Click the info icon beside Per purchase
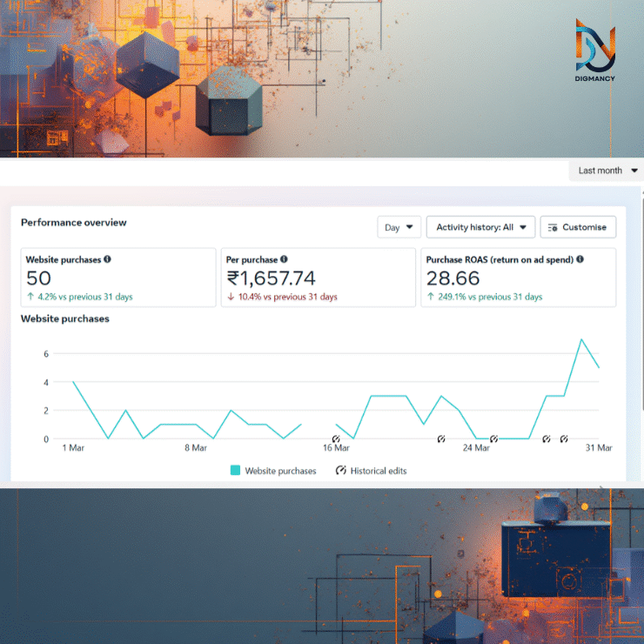644x644 pixels. 285,259
